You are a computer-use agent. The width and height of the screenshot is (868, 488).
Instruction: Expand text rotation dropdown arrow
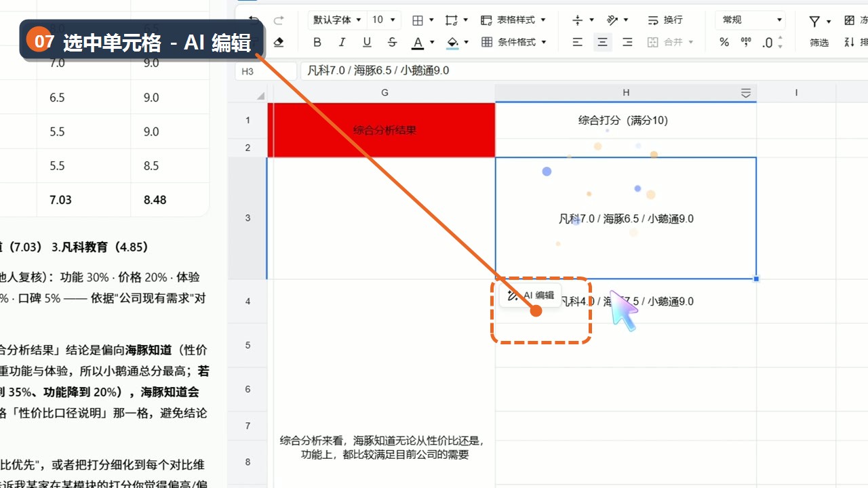tap(626, 20)
